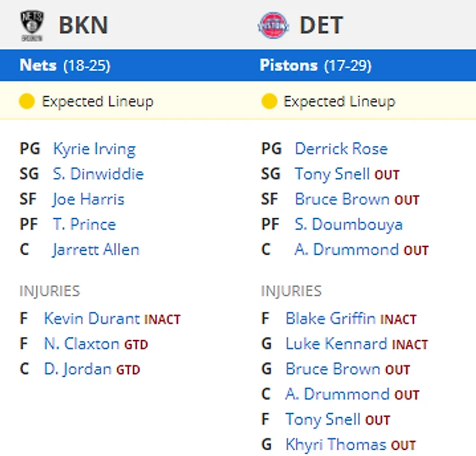
Task: Open S. Dinwiddie's player link
Action: tap(98, 174)
